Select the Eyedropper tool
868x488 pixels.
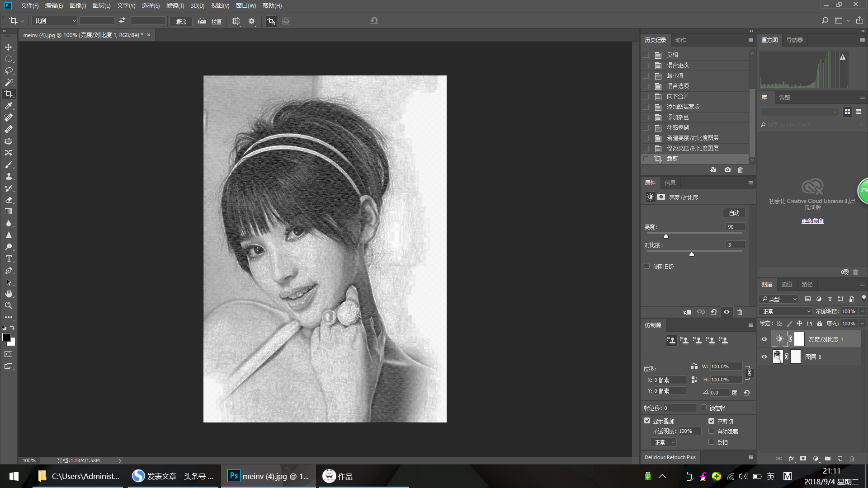[x=9, y=106]
